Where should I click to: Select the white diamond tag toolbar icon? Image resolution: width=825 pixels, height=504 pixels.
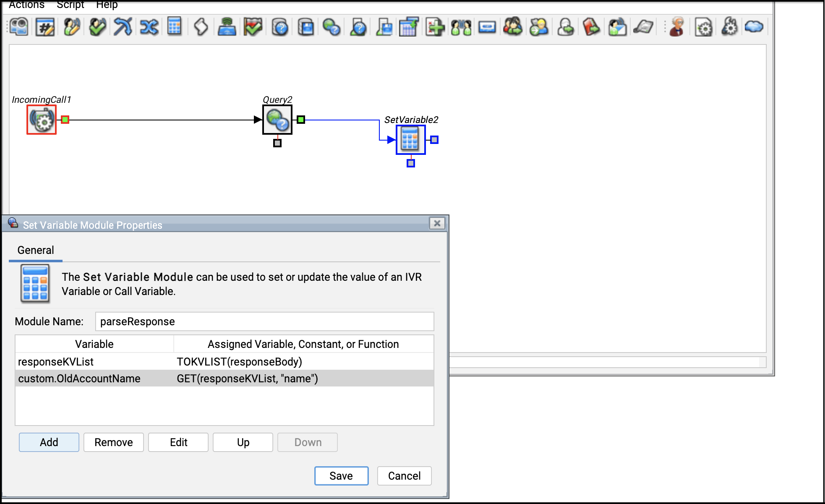201,27
